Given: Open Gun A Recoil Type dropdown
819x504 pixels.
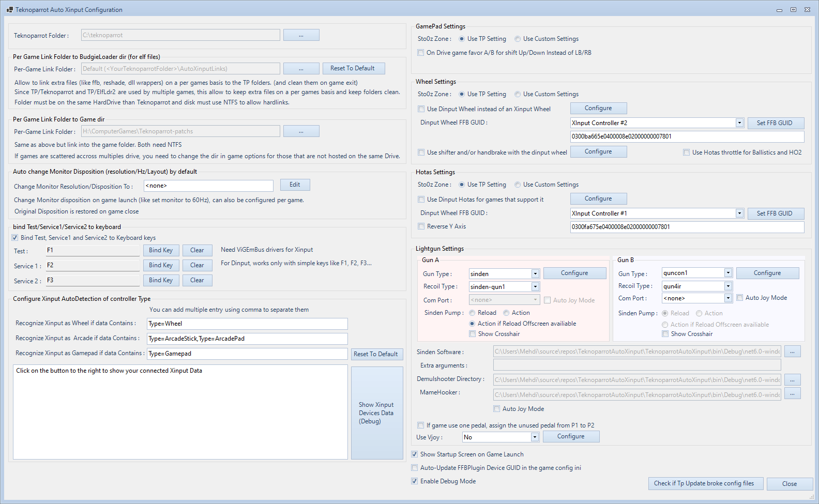Looking at the screenshot, I should click(x=535, y=286).
